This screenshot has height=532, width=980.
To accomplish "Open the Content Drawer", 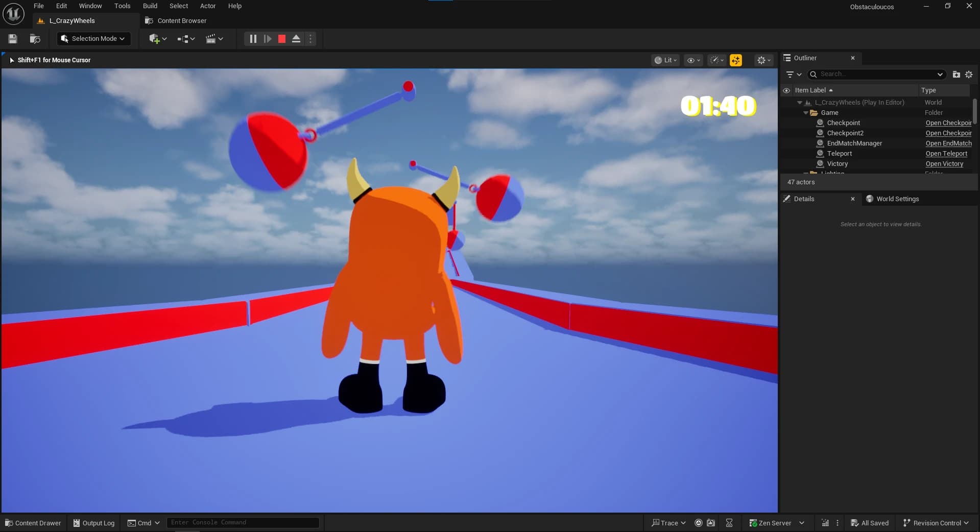I will point(33,523).
